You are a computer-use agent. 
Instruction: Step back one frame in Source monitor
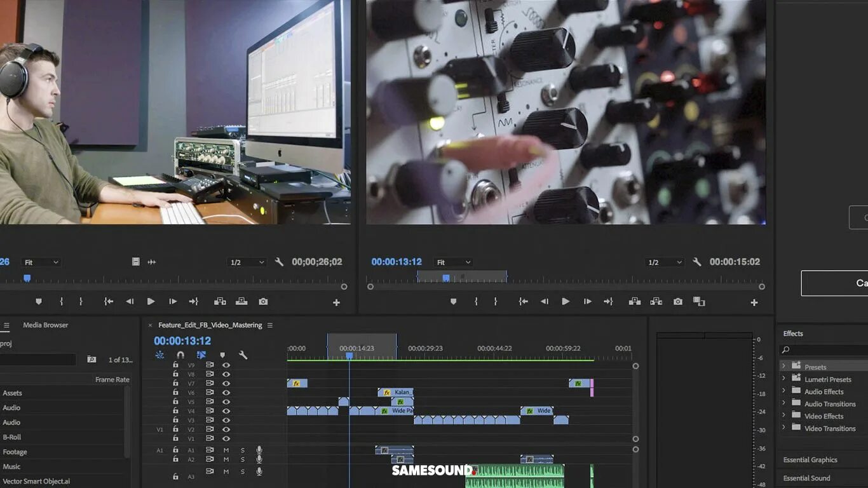tap(130, 302)
